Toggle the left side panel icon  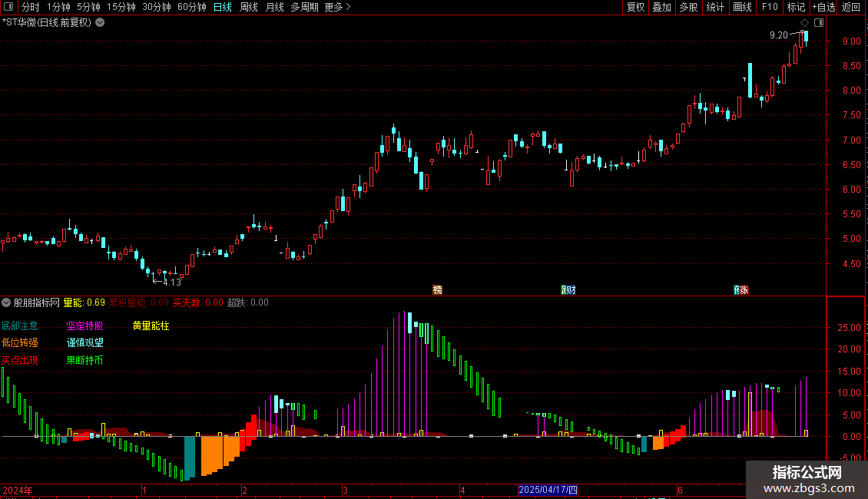[8, 7]
